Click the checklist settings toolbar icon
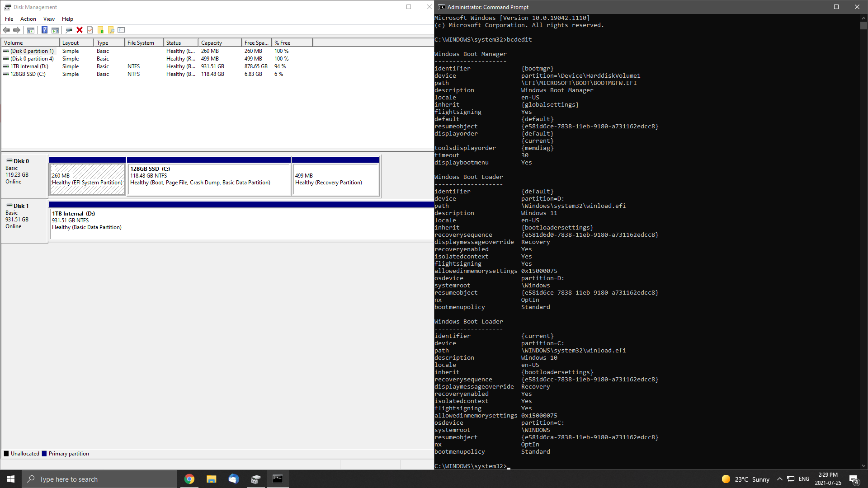The height and width of the screenshot is (488, 868). click(121, 30)
